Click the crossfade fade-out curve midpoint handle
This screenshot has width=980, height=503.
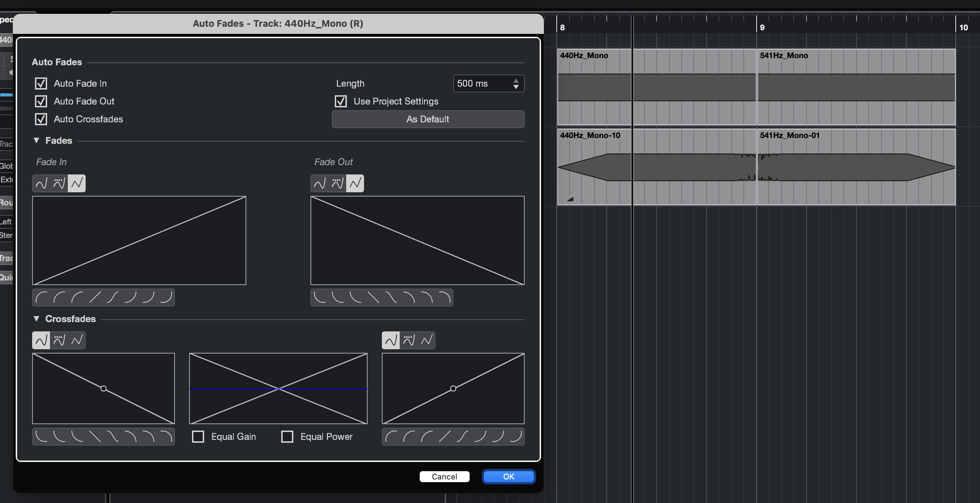click(103, 388)
